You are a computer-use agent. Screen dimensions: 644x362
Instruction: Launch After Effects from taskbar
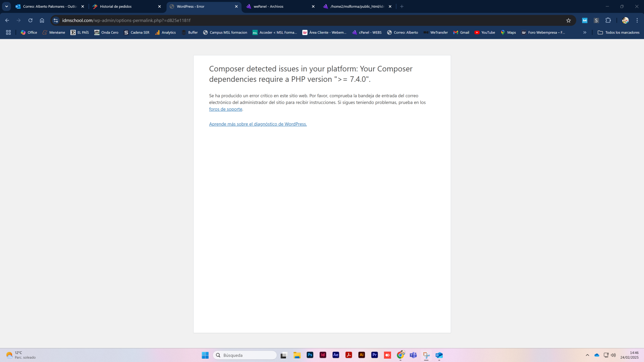336,355
